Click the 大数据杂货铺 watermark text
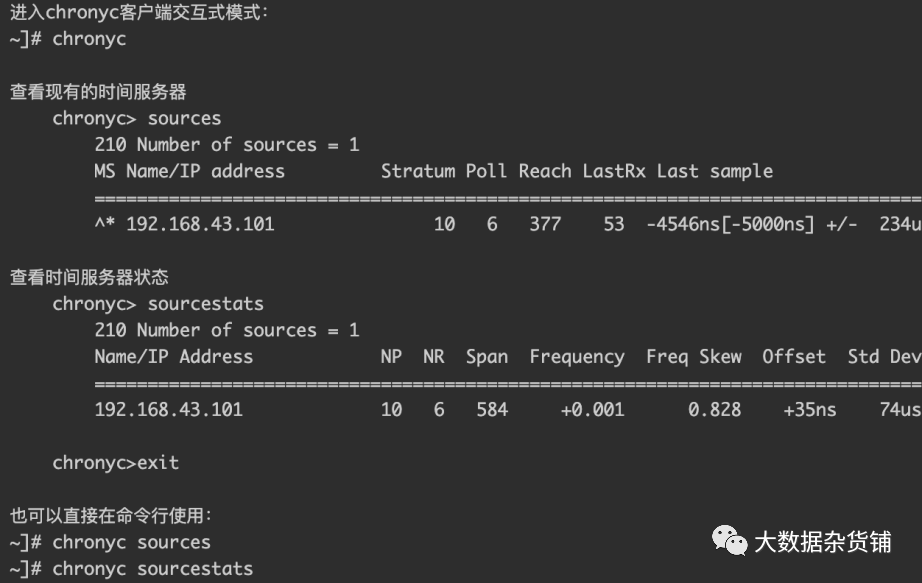This screenshot has height=583, width=922. 822,541
